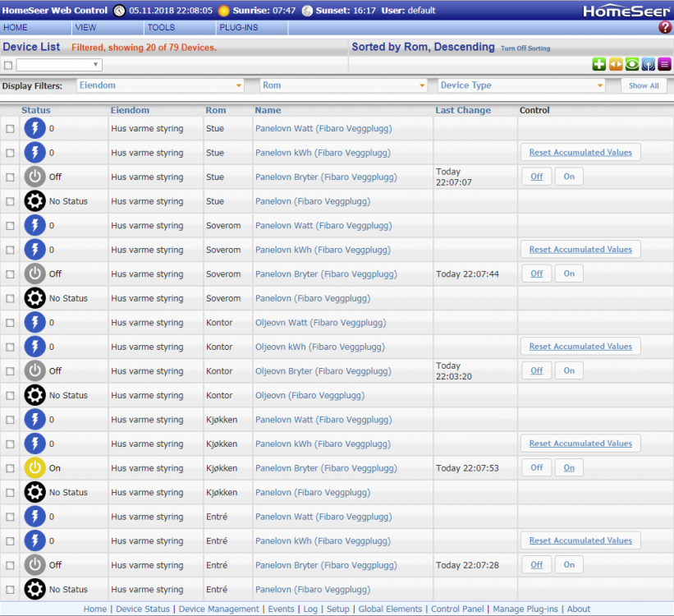
Task: Expand the Rom filter dropdown
Action: pos(343,85)
